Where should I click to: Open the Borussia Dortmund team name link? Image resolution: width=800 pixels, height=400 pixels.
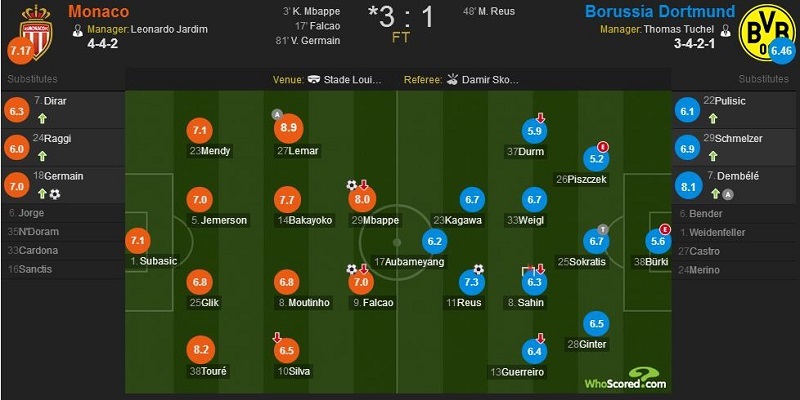[660, 11]
